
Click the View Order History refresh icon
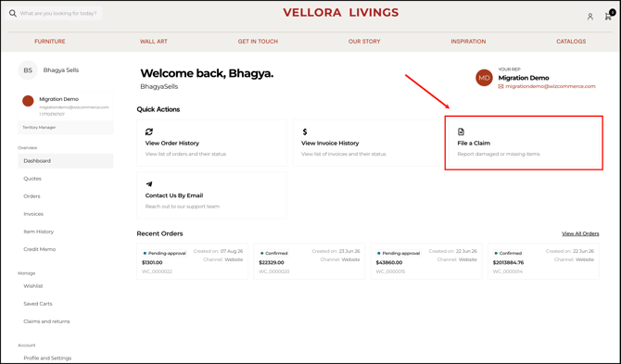149,132
